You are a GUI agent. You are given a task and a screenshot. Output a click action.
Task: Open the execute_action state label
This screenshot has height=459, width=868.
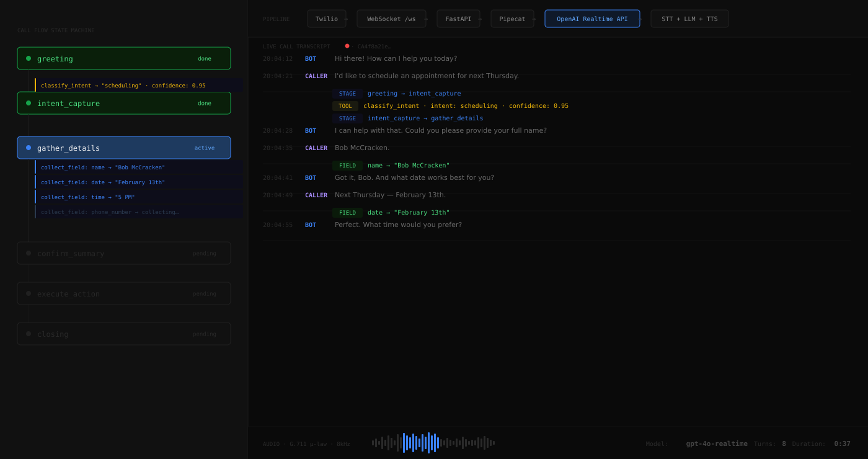[68, 294]
